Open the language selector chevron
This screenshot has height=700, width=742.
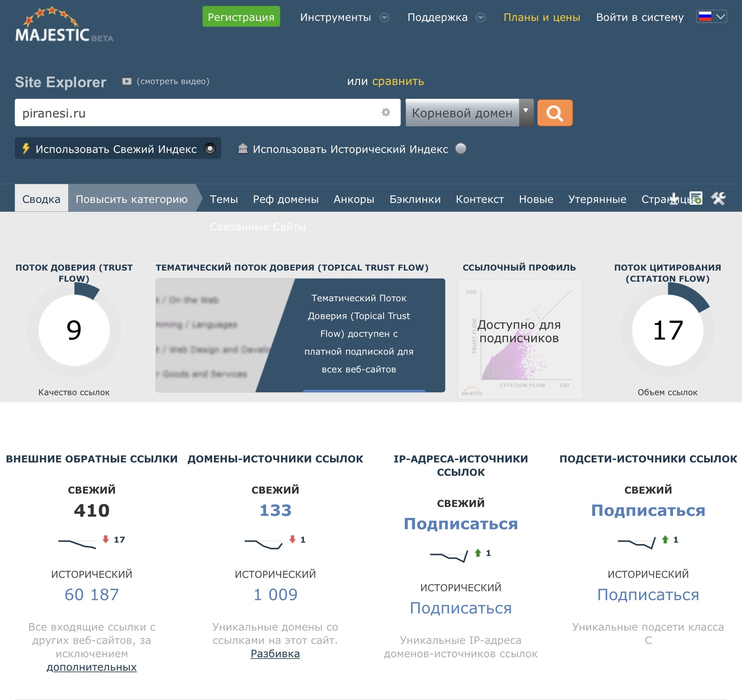point(721,17)
